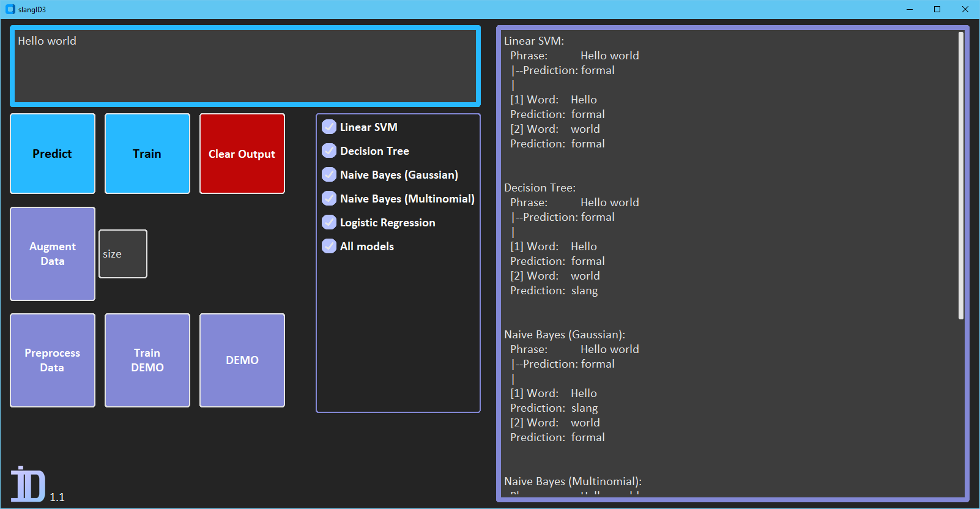Click the 'Naive Bayes (Multinomial):' output heading

(x=573, y=481)
